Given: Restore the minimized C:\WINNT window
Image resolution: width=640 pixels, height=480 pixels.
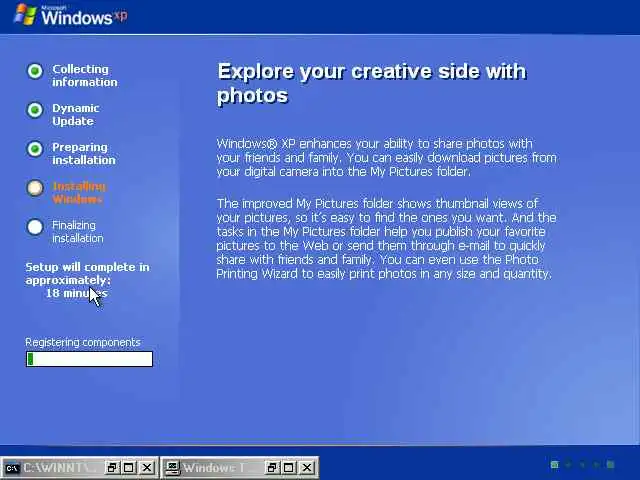Looking at the screenshot, I should pos(111,467).
